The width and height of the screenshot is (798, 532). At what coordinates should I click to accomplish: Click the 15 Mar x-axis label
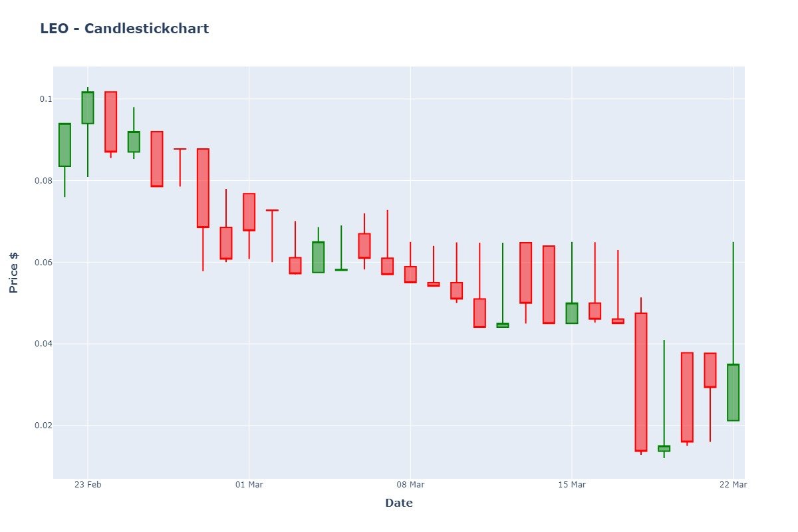pyautogui.click(x=571, y=485)
